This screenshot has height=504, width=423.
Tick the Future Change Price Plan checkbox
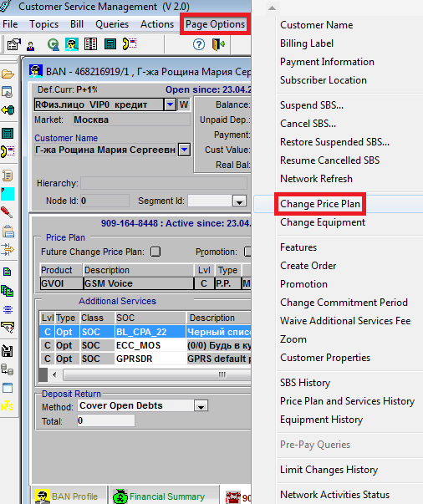[155, 252]
